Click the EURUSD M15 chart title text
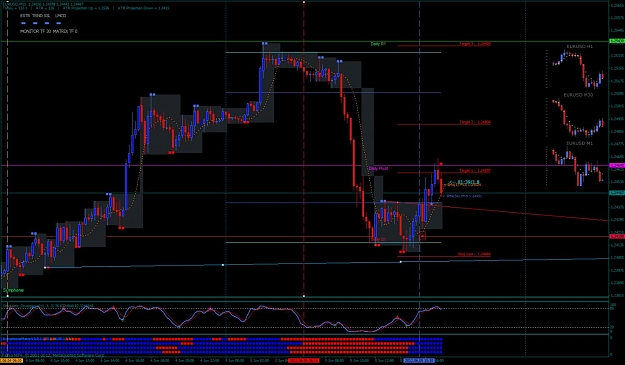This screenshot has width=625, height=365. [x=42, y=4]
